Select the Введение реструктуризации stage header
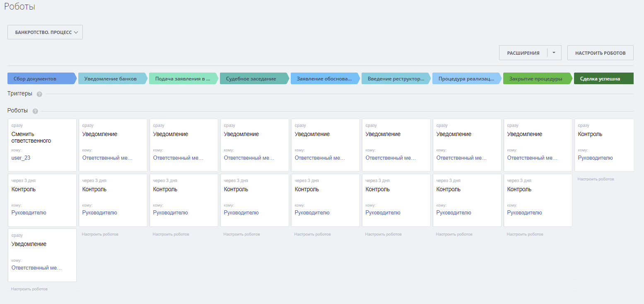This screenshot has width=644, height=304. click(395, 78)
